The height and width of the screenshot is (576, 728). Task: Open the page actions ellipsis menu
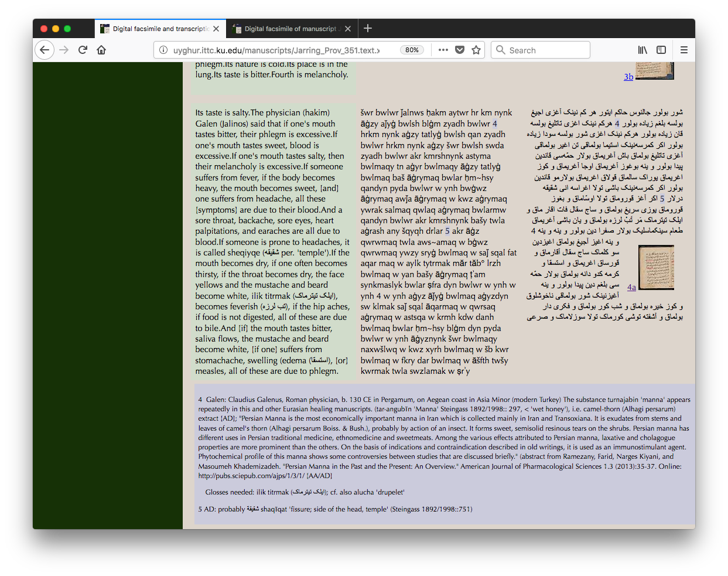coord(443,50)
